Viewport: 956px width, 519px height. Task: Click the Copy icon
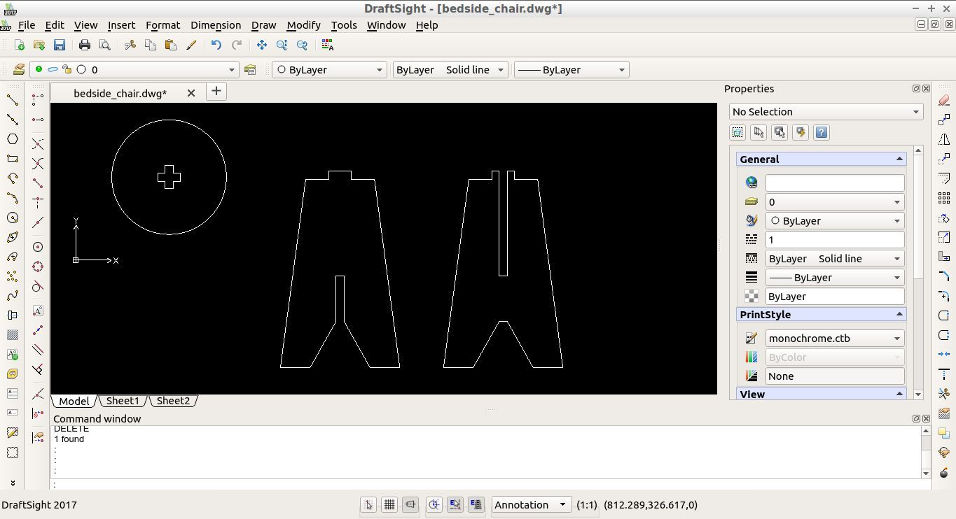pos(150,45)
